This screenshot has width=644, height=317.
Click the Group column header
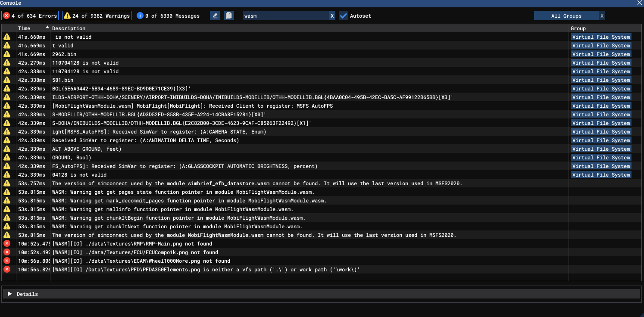coord(578,28)
